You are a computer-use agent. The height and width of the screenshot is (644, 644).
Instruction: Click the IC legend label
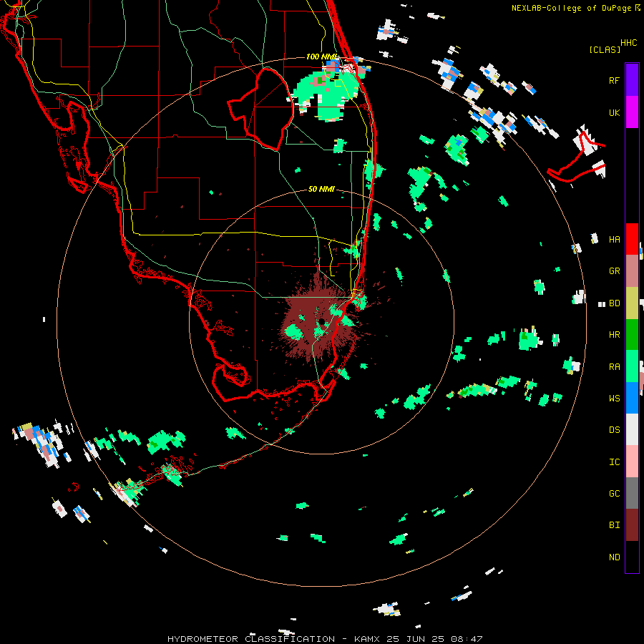click(x=614, y=462)
